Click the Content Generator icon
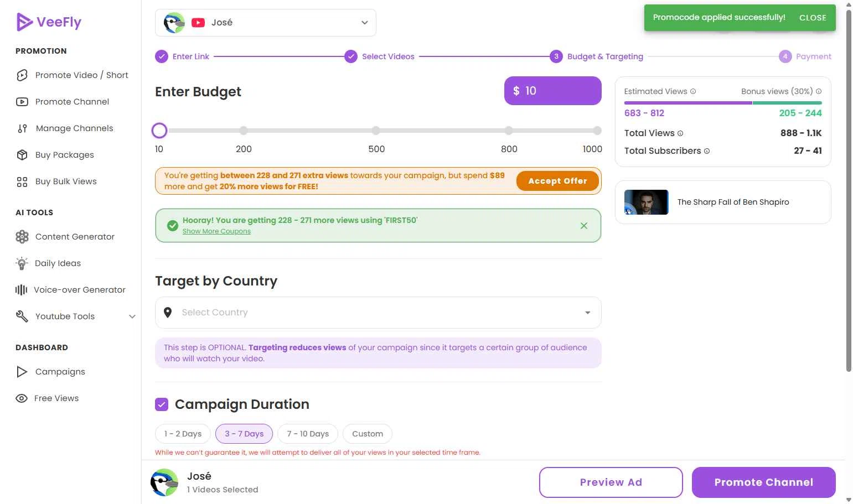 (x=22, y=237)
